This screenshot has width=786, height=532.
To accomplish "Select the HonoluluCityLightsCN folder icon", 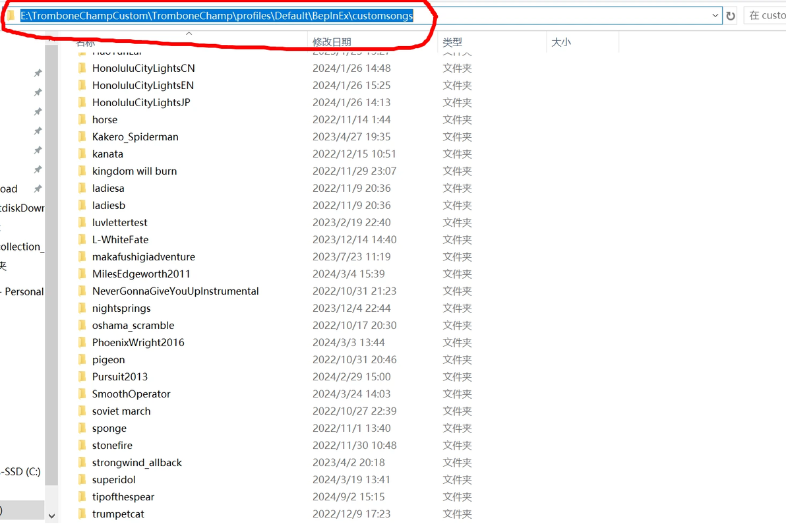I will pos(82,68).
